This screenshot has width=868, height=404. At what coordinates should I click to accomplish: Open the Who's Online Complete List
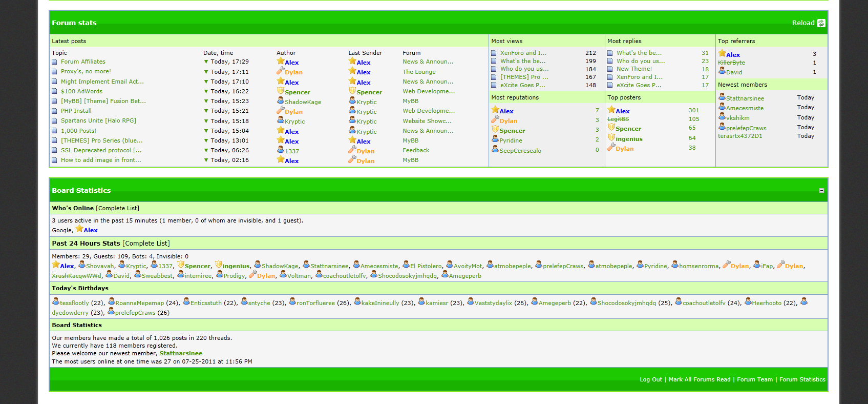coord(117,208)
